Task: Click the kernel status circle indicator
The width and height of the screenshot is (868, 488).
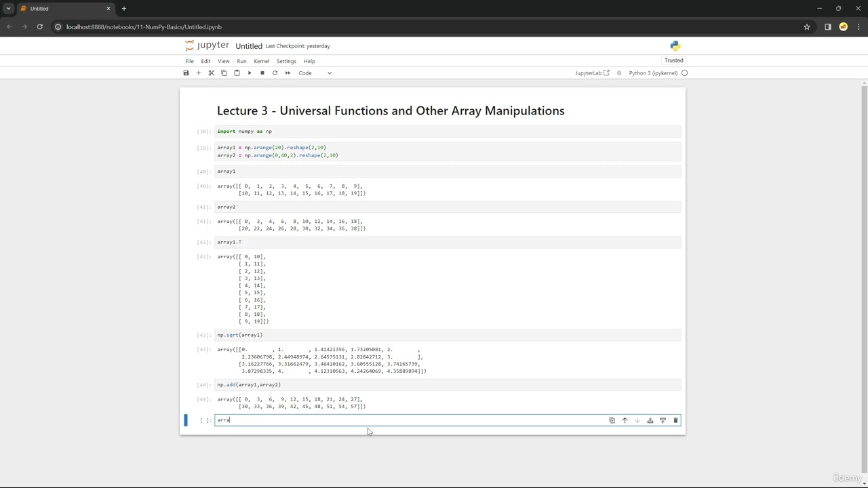Action: coord(684,73)
